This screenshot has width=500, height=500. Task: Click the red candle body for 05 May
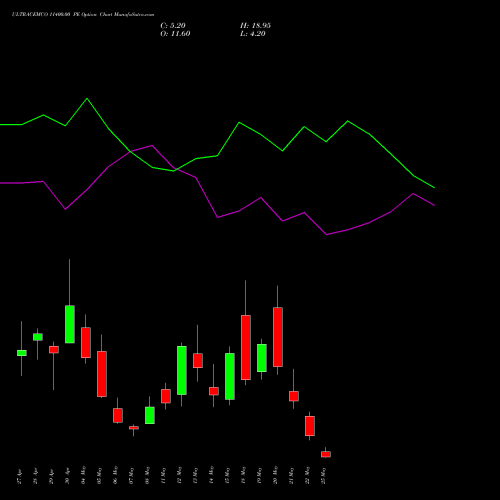click(x=102, y=374)
